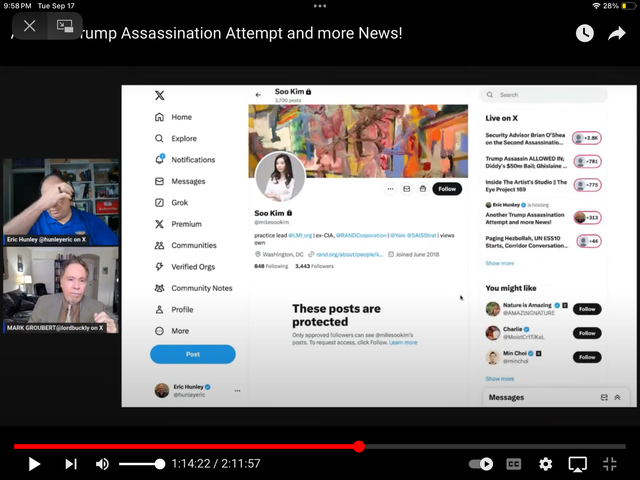Open the @LMI_org mention link
This screenshot has height=480, width=640.
point(300,236)
